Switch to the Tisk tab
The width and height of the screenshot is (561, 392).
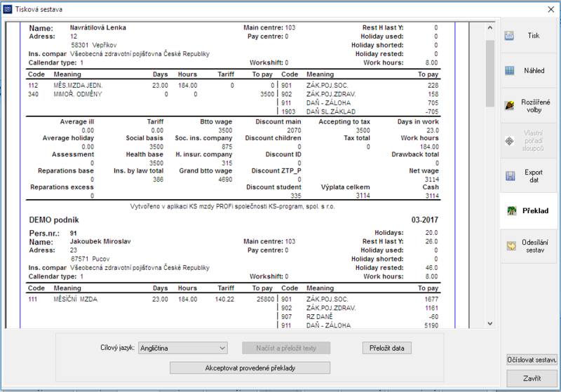tap(529, 35)
